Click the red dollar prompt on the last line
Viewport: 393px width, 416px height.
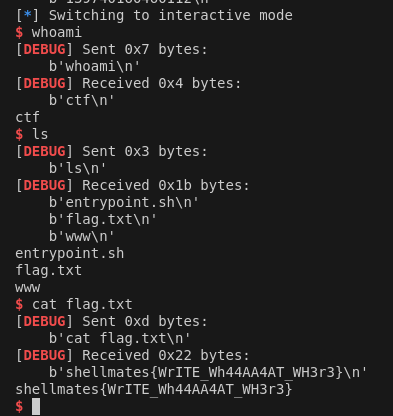coord(19,407)
